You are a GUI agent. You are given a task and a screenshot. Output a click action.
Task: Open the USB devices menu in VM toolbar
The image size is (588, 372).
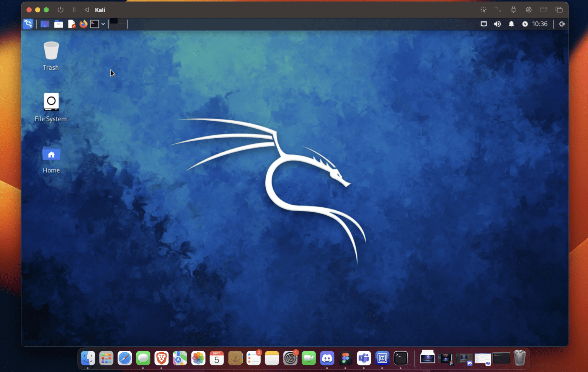513,10
